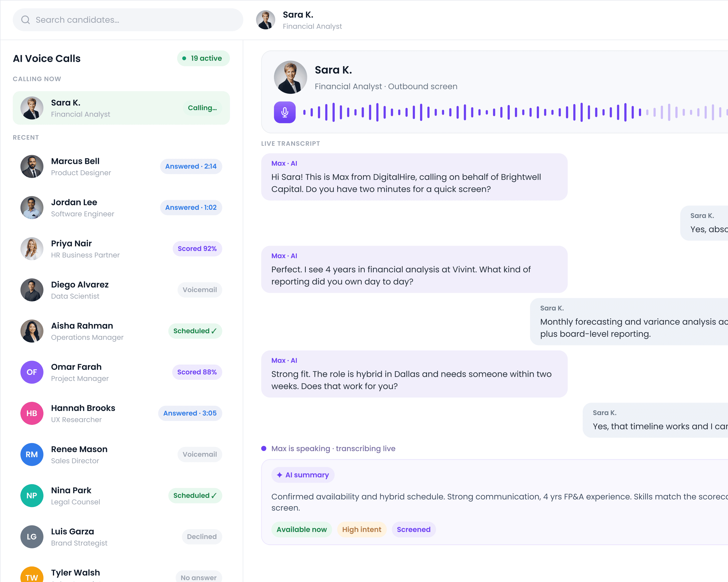
Task: Click the AI summary sparkle icon
Action: point(280,475)
